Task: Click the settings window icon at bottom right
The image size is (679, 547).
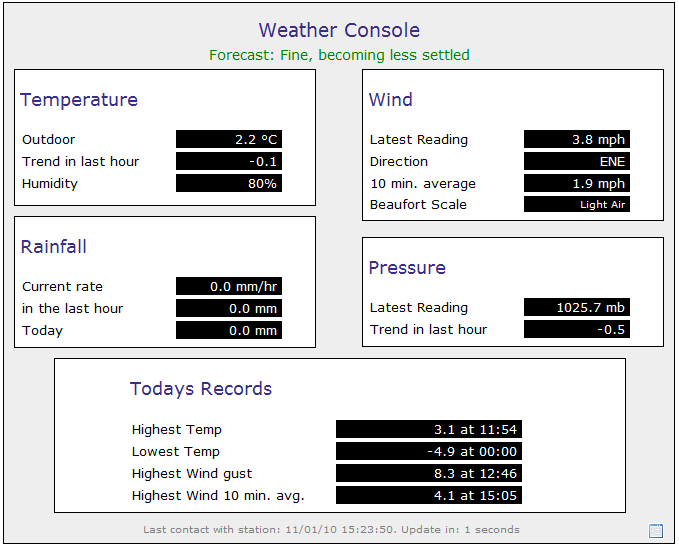Action: 656,531
